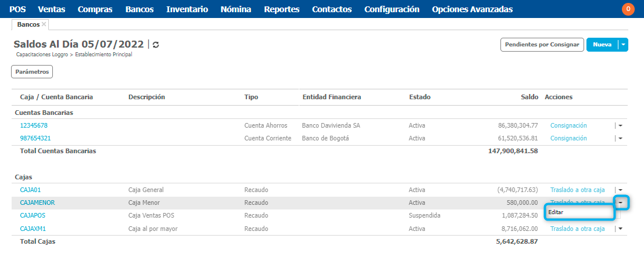
Task: Open actions dropdown for account 12345678
Action: pyautogui.click(x=620, y=125)
